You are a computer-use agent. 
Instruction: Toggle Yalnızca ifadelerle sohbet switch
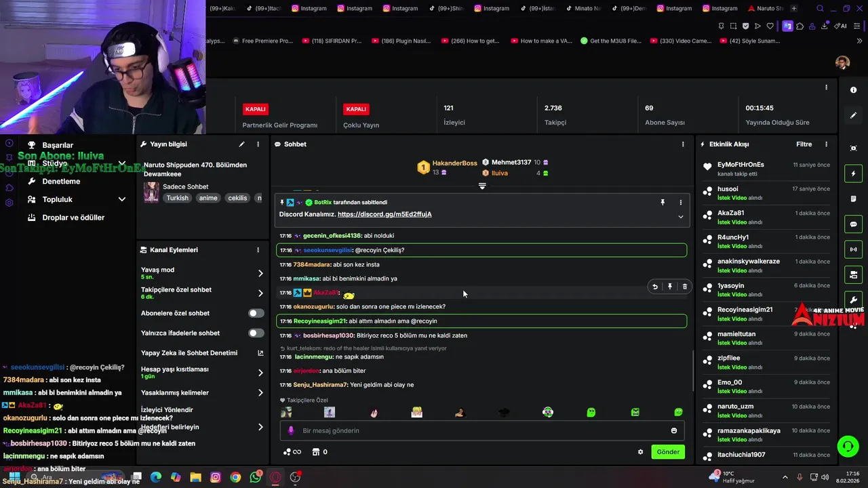pyautogui.click(x=256, y=333)
